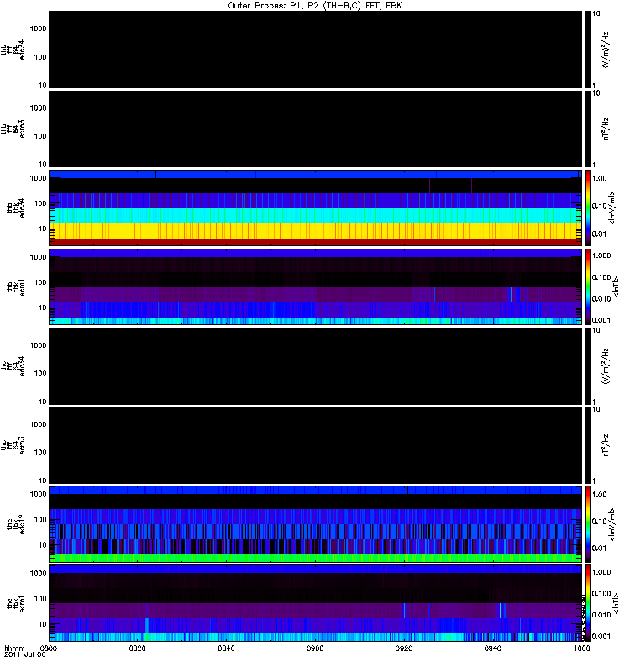Click the plot title 'Outer Probes: P1, P2'
Viewport: 630px width, 672px height.
[x=315, y=5]
